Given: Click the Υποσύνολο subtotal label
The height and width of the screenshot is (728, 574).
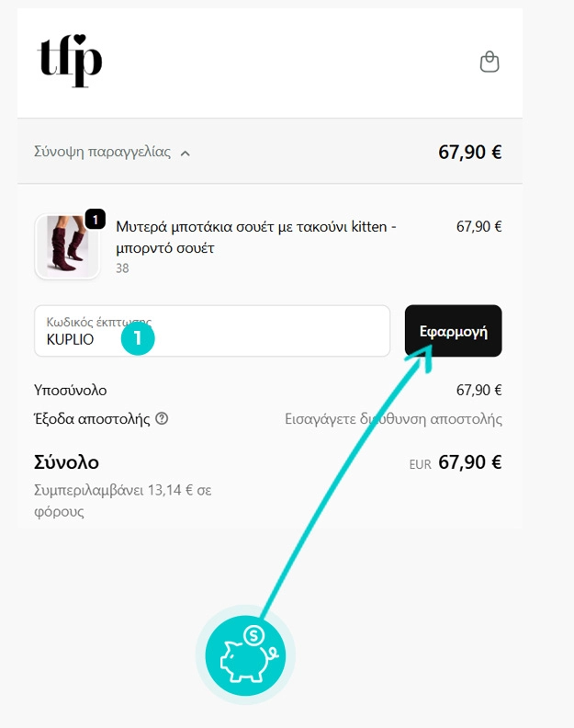Looking at the screenshot, I should (x=71, y=390).
